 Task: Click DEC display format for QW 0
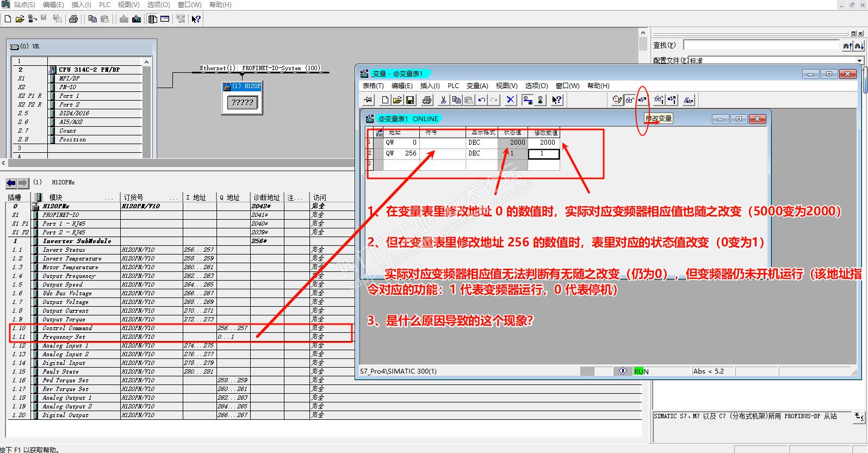[482, 142]
